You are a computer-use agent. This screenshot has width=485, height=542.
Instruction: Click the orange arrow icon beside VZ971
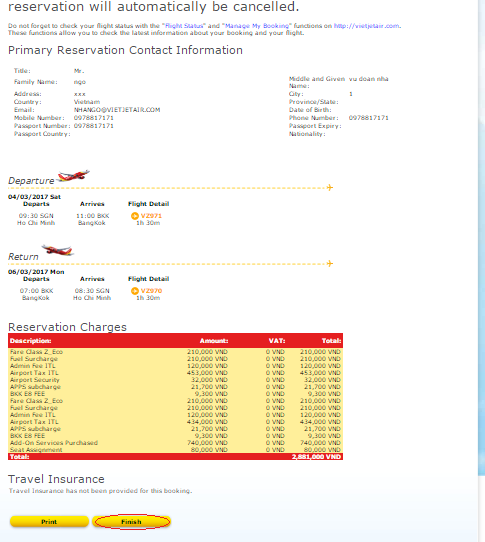pyautogui.click(x=135, y=216)
